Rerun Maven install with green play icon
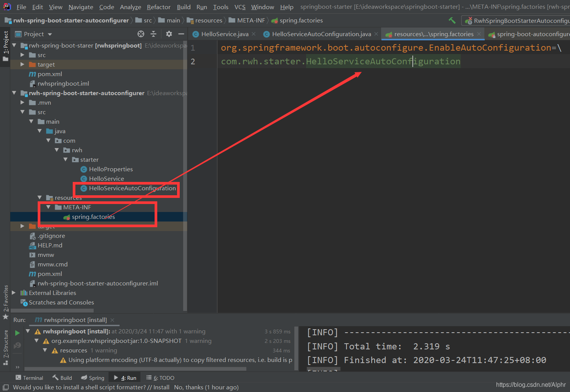This screenshot has height=392, width=570. 17,333
